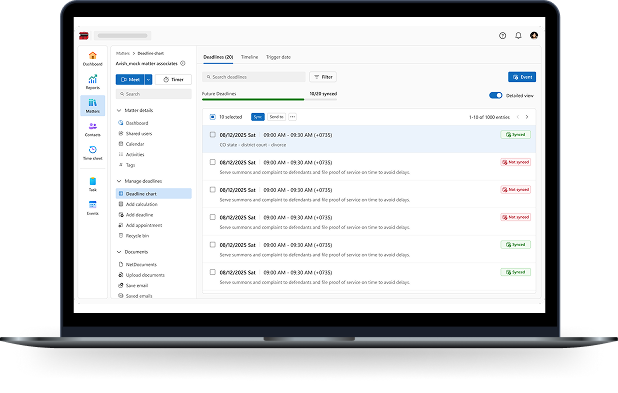Check the CO state district court row checkbox
Screen dimensions: 618x393
coord(212,134)
